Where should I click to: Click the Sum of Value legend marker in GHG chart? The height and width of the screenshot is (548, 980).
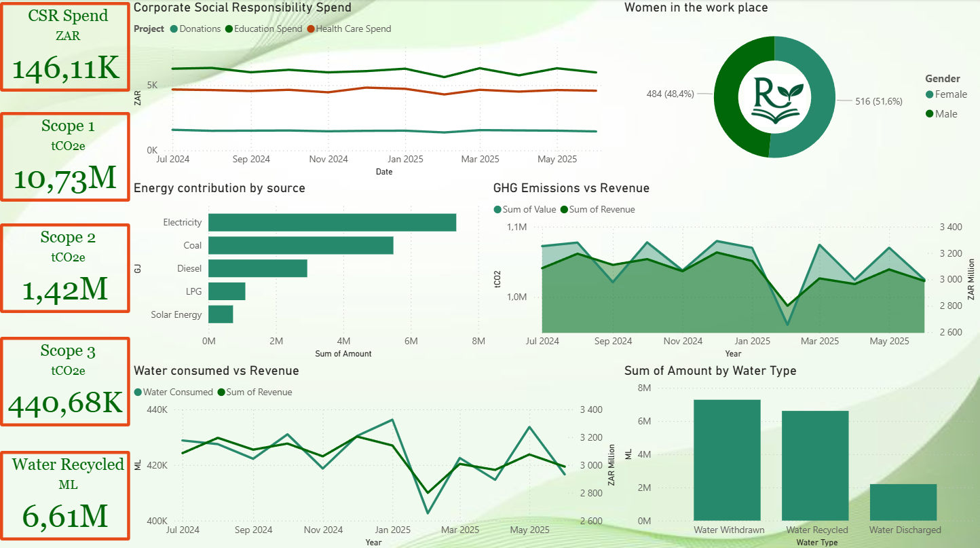(x=497, y=209)
